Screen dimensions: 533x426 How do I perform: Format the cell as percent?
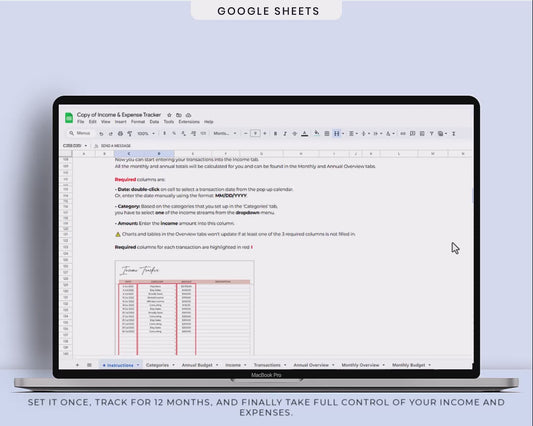tap(174, 133)
